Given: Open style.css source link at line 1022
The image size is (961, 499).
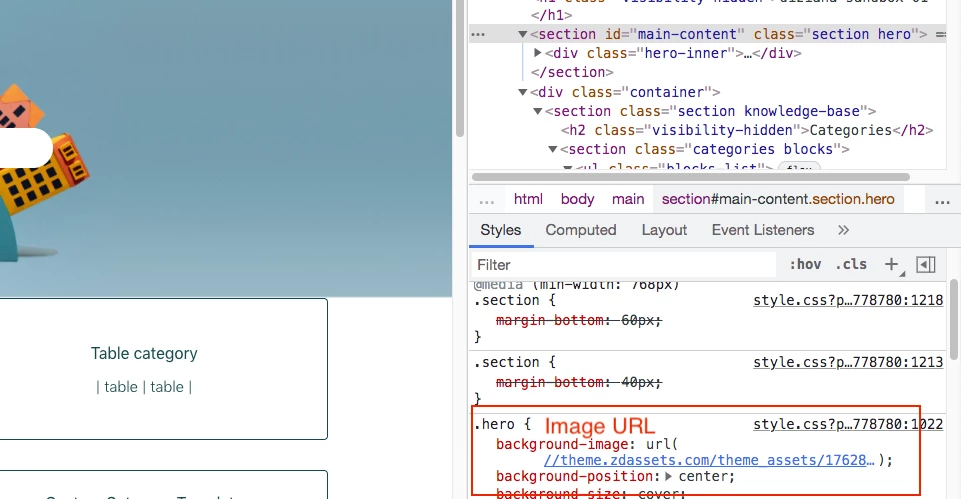Looking at the screenshot, I should 848,424.
